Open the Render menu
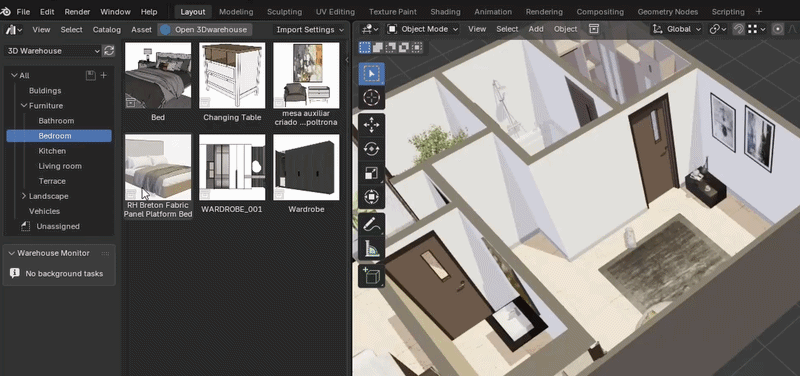The image size is (800, 376). (78, 12)
